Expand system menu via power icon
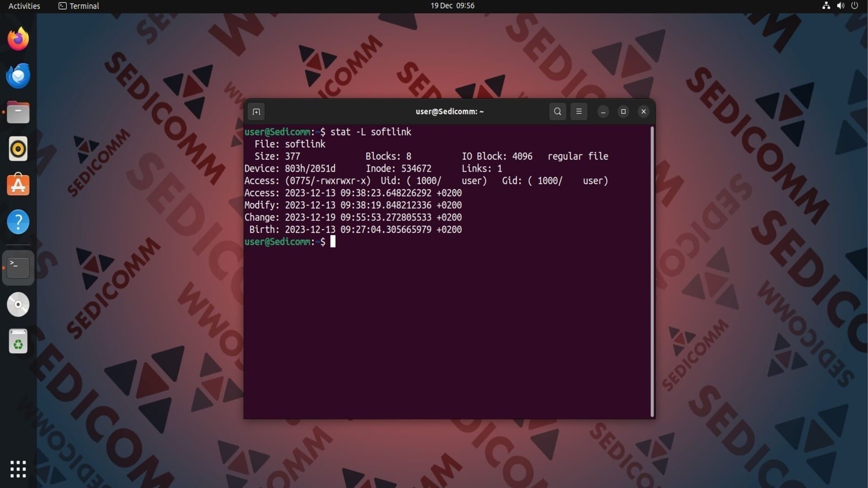Image resolution: width=868 pixels, height=488 pixels. coord(854,6)
